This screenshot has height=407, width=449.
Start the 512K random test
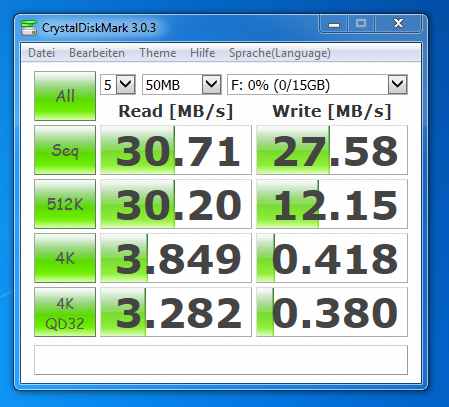click(x=65, y=204)
